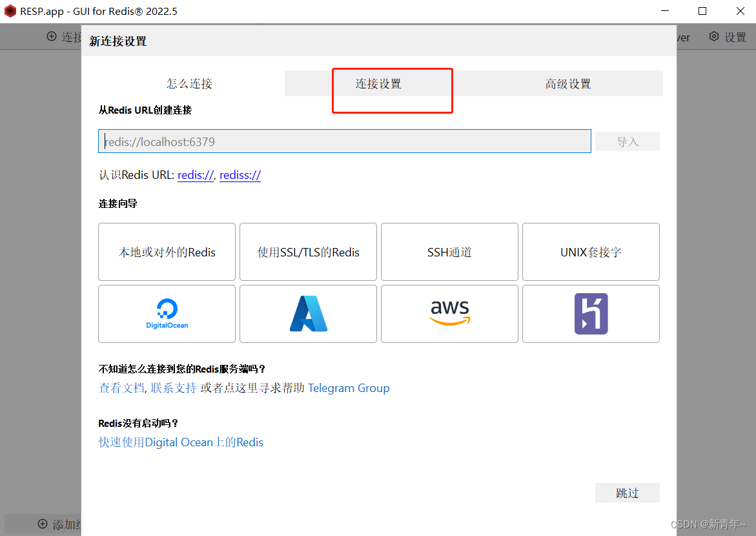
Task: Select the Heroku provider icon
Action: point(590,314)
